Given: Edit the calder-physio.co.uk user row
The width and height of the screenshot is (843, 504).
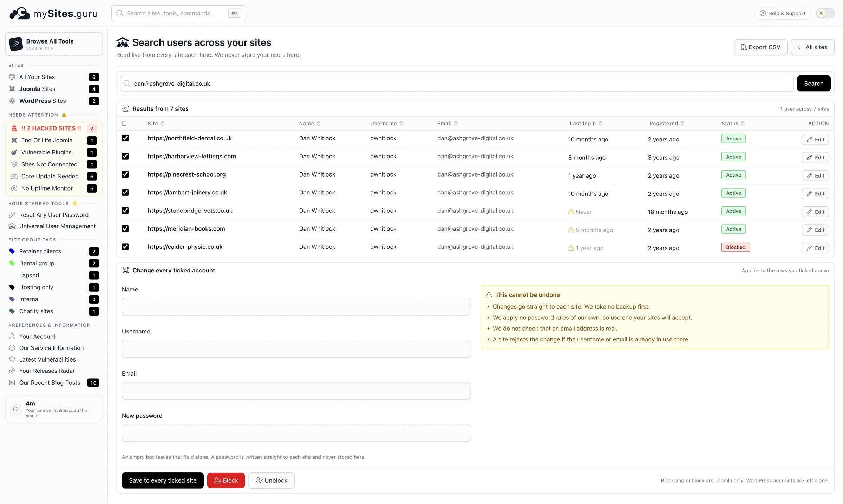Looking at the screenshot, I should tap(815, 248).
